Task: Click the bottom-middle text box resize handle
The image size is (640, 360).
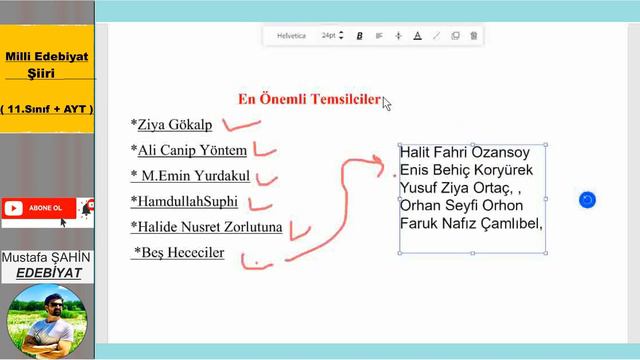Action: click(473, 253)
